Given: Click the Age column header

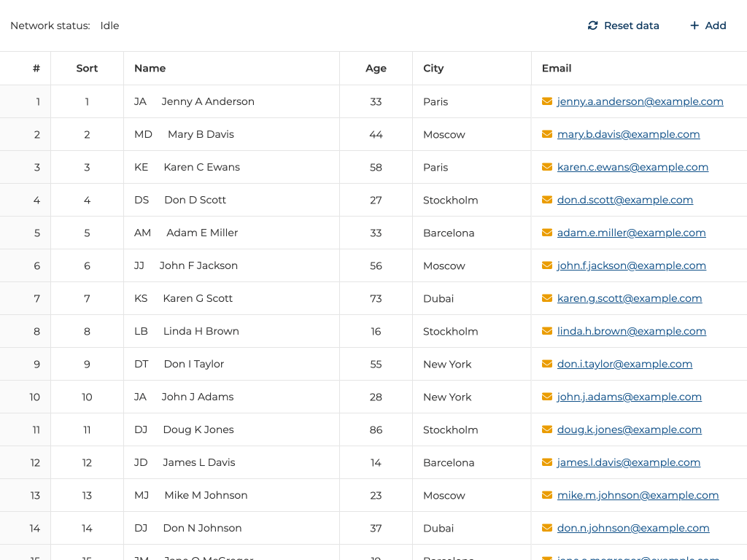Looking at the screenshot, I should [376, 69].
